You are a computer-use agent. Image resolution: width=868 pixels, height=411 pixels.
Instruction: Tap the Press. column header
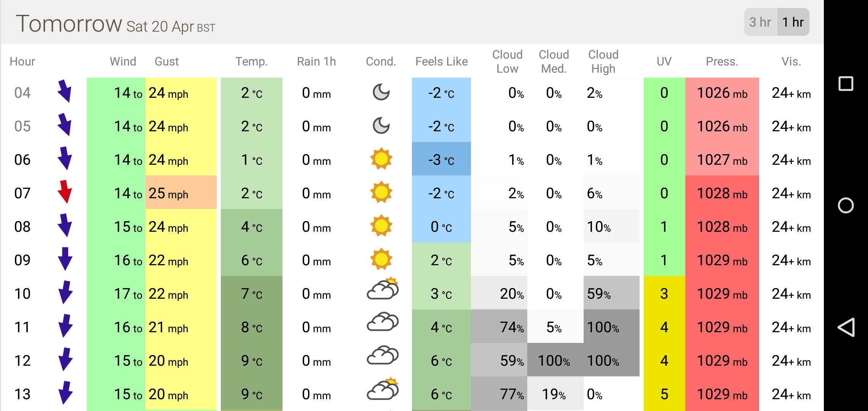(x=722, y=62)
